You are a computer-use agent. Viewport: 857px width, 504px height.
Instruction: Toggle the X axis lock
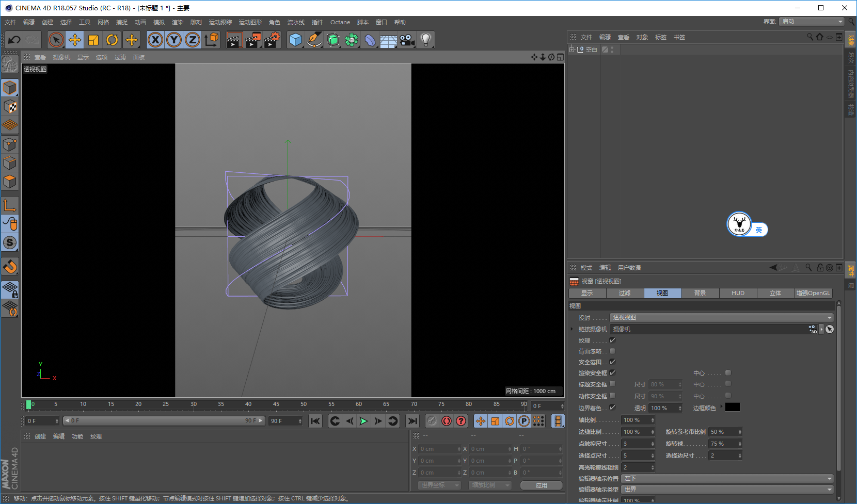pyautogui.click(x=155, y=40)
